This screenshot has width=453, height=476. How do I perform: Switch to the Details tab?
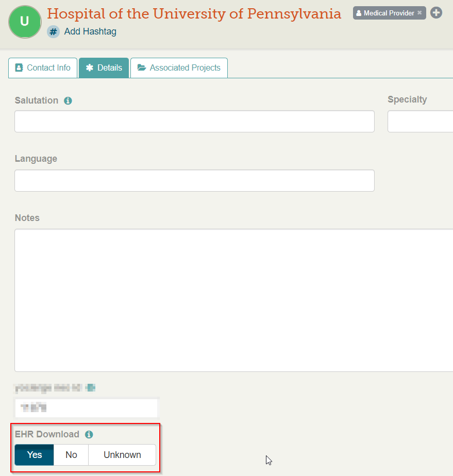104,67
